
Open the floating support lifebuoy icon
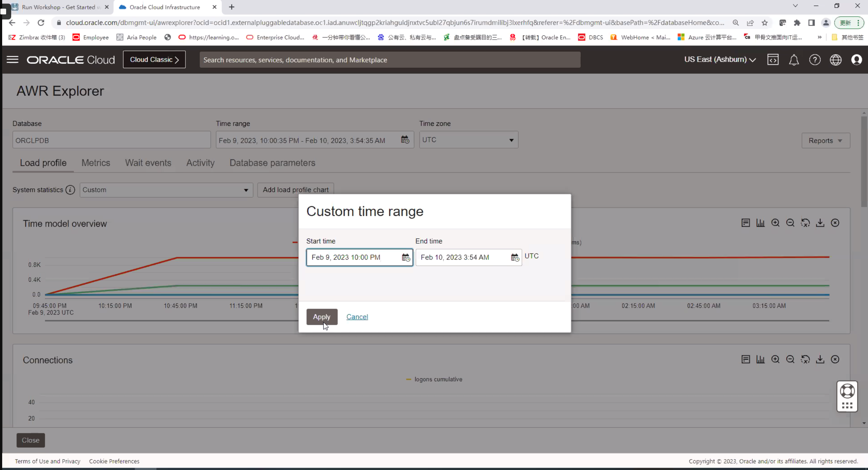pyautogui.click(x=847, y=391)
